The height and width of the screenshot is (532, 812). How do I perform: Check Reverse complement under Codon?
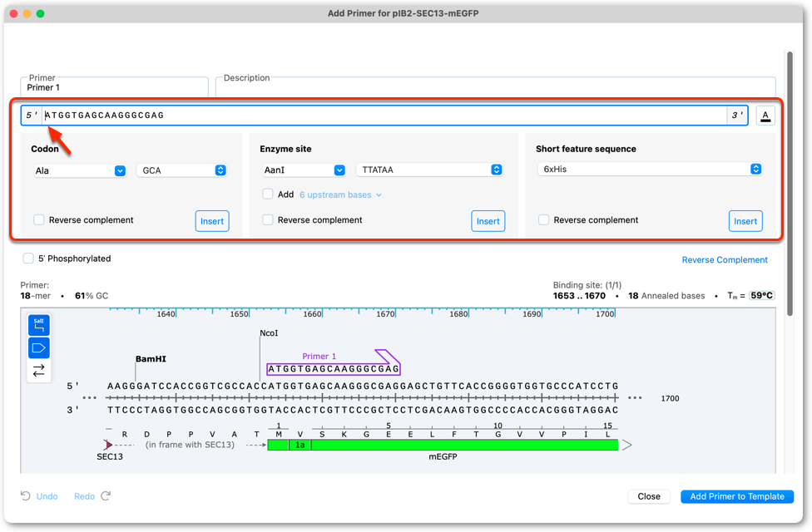coord(39,219)
